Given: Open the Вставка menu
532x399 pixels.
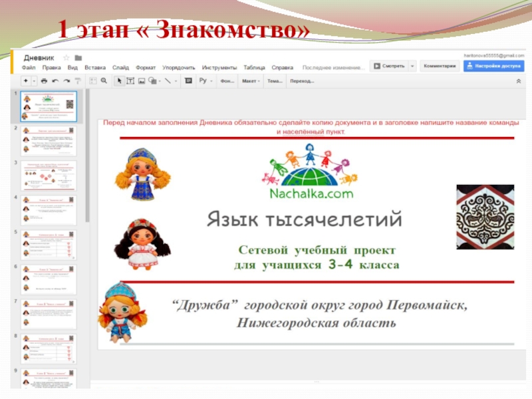Looking at the screenshot, I should (95, 67).
